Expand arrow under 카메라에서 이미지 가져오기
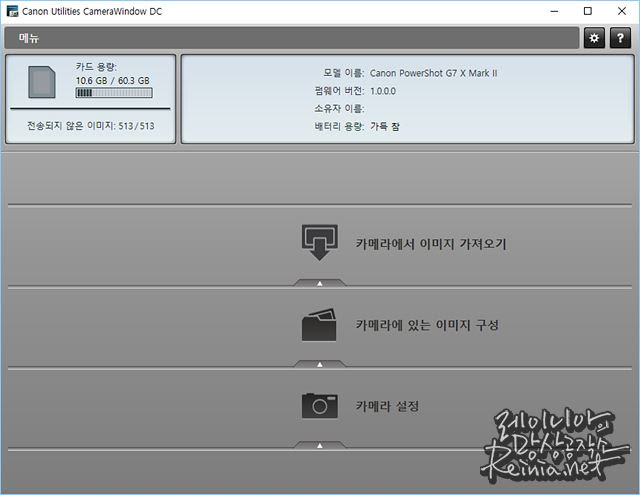 tap(320, 283)
